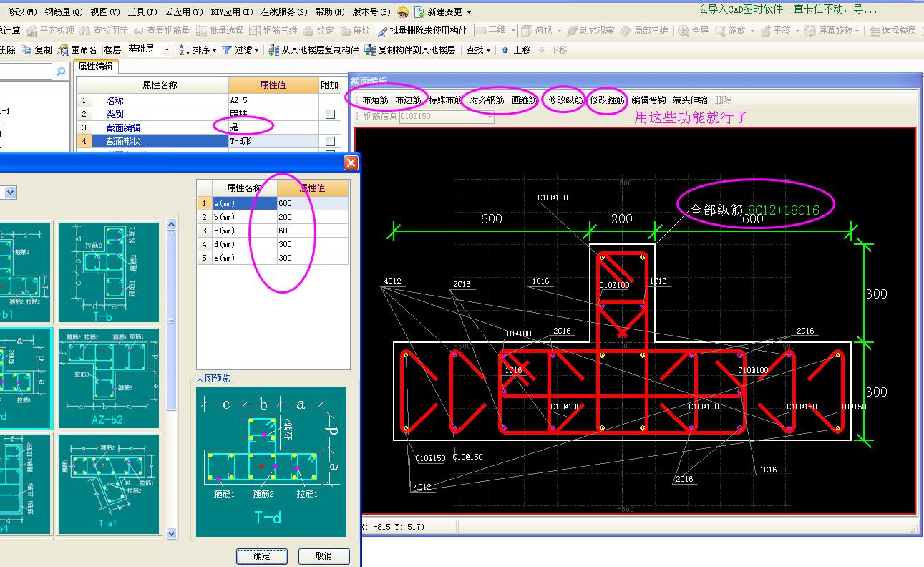Click 查找图元 binoculars icon
924x567 pixels.
tap(85, 31)
